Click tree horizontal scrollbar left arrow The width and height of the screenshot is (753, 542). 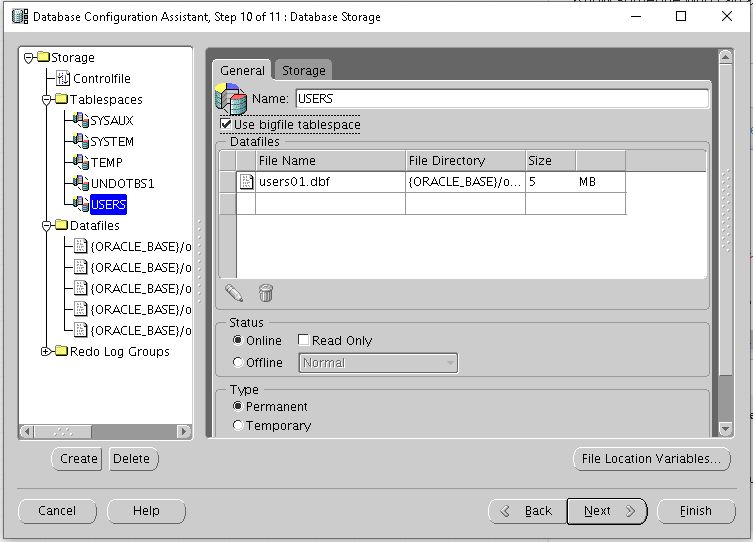pos(27,431)
